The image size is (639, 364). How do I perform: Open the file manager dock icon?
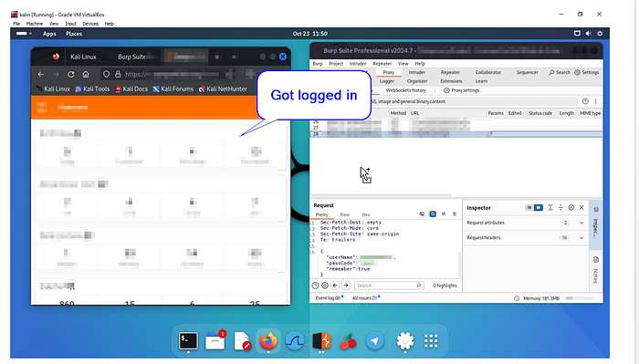tap(215, 341)
